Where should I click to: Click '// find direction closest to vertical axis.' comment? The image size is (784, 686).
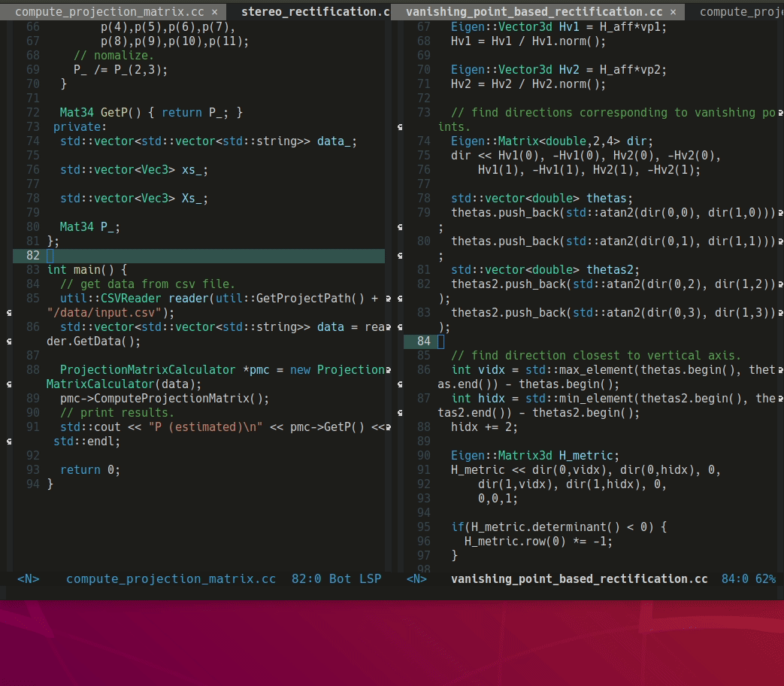pos(596,356)
